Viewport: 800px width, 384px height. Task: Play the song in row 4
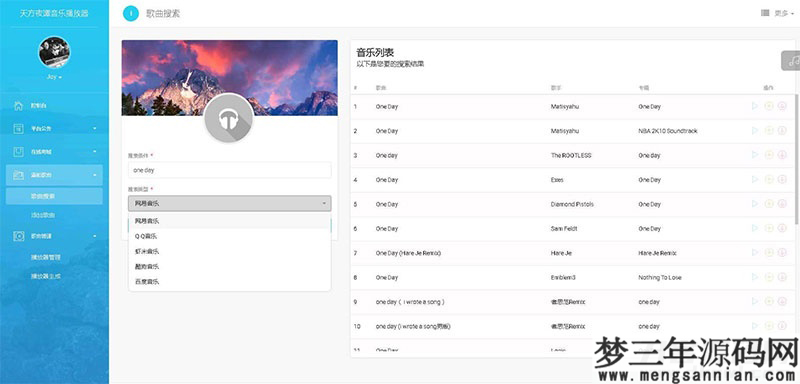point(755,180)
